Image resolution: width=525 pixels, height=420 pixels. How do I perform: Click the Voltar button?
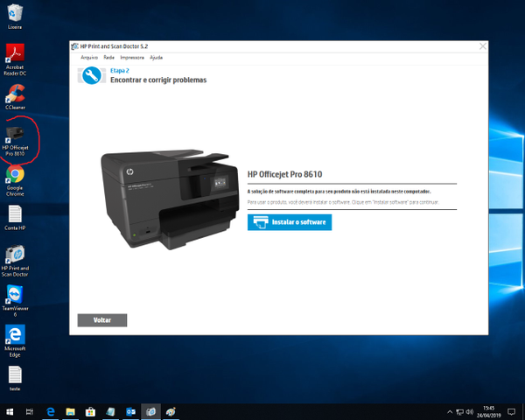point(102,320)
